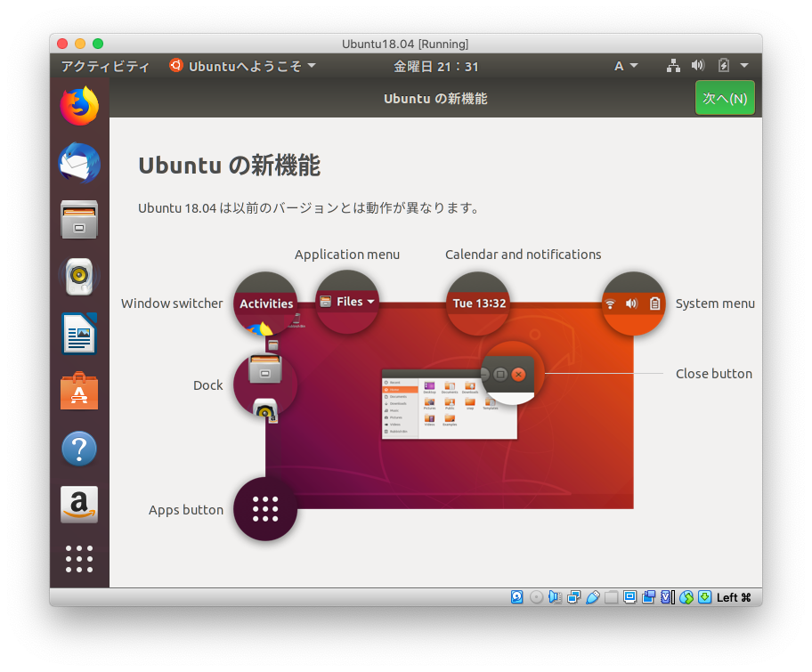This screenshot has width=812, height=672.
Task: Click the Ubuntu 18.04 description sentence
Action: tap(309, 208)
